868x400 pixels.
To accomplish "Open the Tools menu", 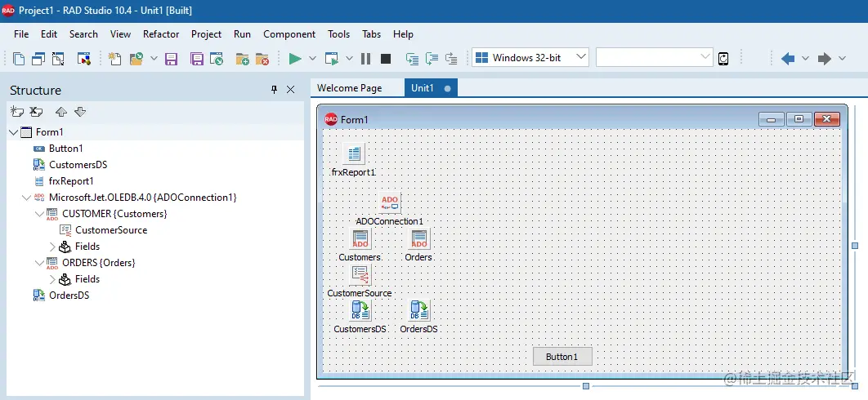I will point(339,34).
